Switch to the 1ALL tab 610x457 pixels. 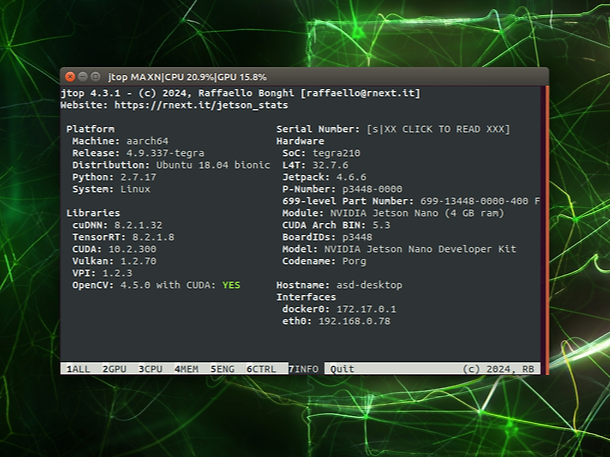[78, 369]
